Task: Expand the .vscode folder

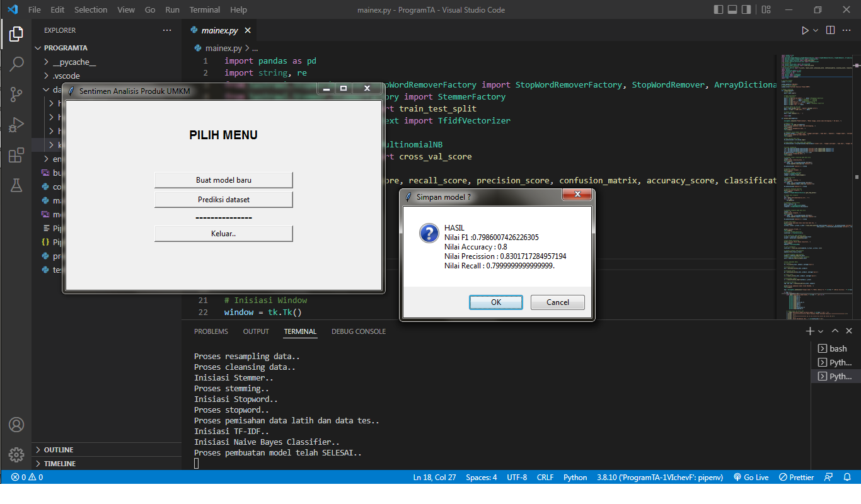Action: click(67, 75)
